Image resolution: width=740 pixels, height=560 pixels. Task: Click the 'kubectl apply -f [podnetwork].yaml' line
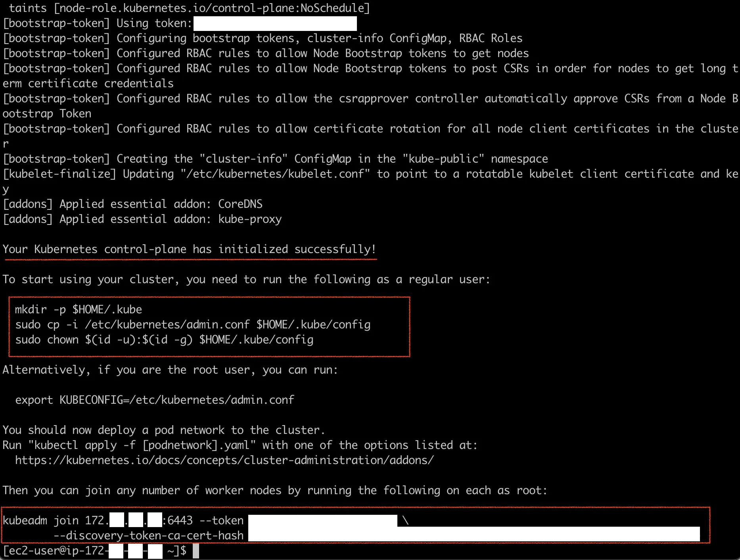pyautogui.click(x=240, y=445)
